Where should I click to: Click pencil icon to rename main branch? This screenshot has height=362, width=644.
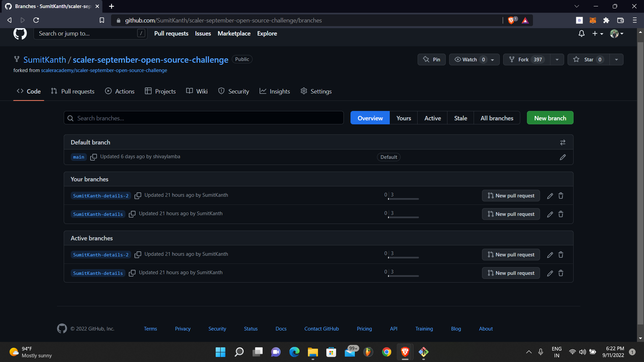click(562, 157)
